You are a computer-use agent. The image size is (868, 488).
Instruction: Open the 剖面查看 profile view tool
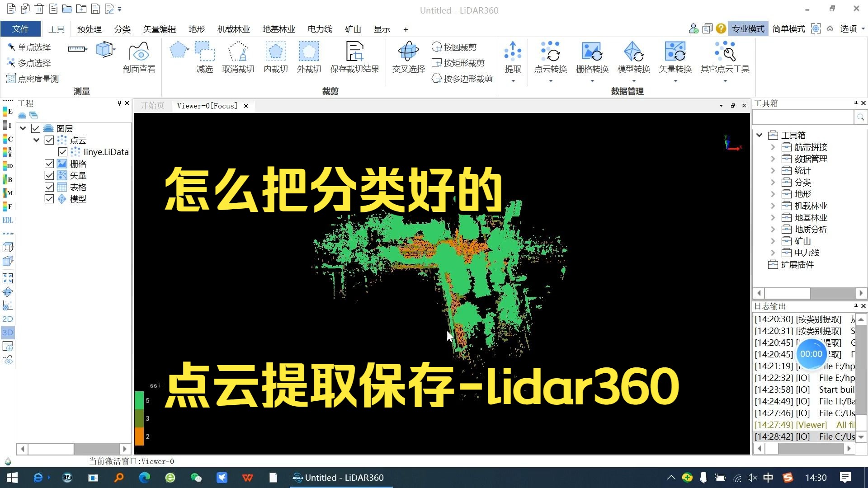(139, 57)
